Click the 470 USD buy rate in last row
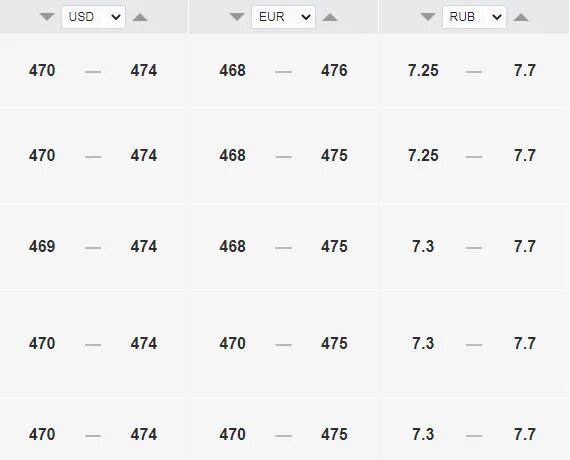The image size is (570, 460). [42, 435]
